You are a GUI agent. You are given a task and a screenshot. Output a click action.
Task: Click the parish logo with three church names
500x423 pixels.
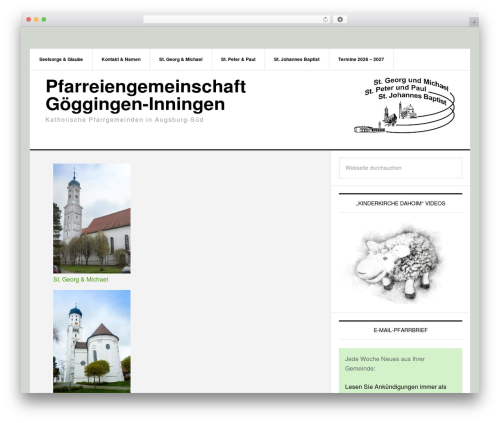coord(404,105)
